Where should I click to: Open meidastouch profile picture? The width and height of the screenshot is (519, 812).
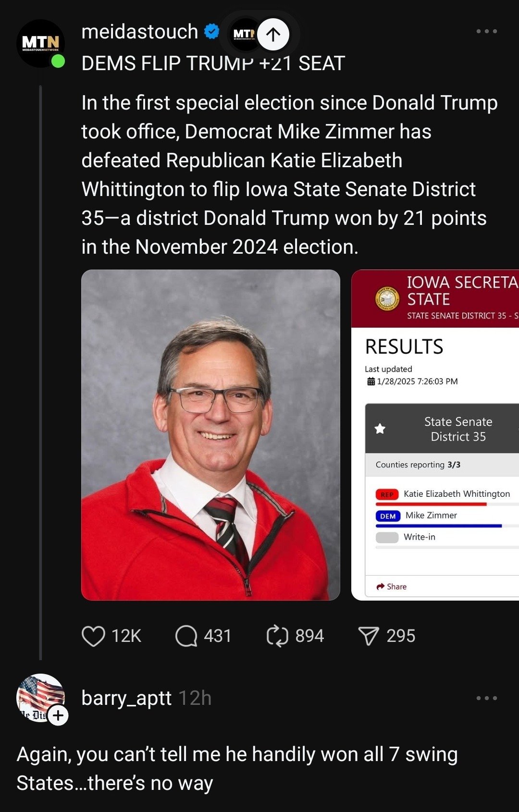click(40, 43)
